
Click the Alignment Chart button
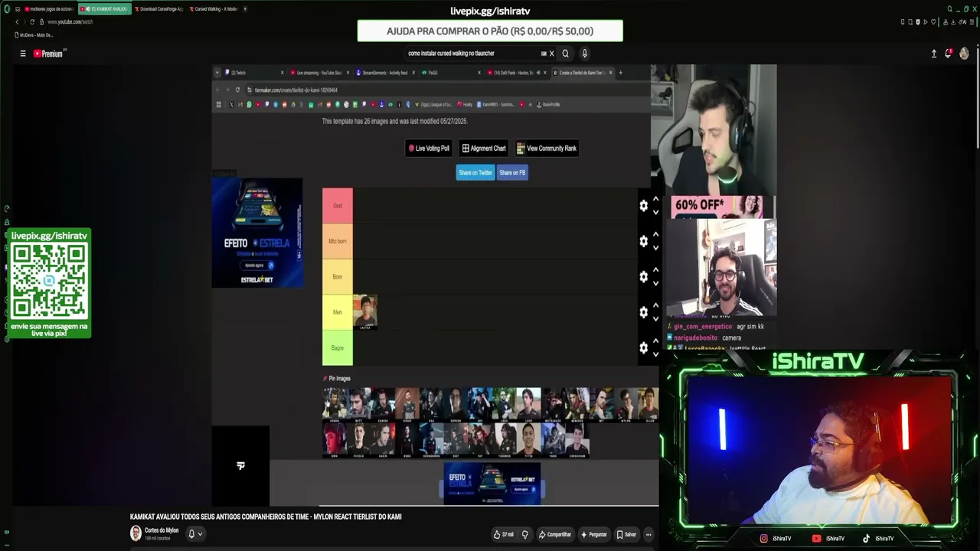coord(484,148)
